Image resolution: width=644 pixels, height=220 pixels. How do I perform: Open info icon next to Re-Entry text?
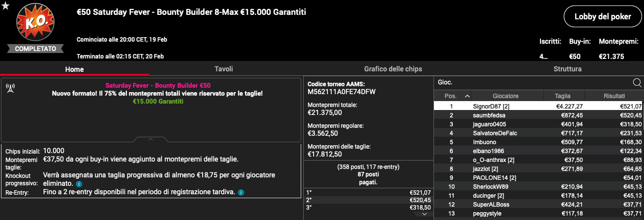click(x=241, y=192)
